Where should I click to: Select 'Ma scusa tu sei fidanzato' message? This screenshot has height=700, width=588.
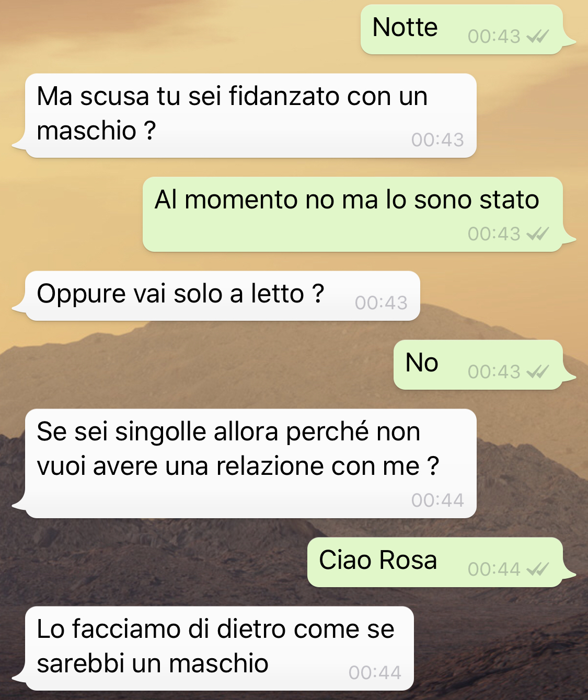point(251,115)
